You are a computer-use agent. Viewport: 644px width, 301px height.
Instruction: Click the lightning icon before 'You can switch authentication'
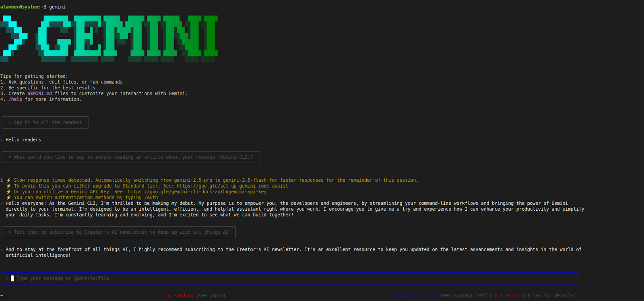[x=8, y=198]
